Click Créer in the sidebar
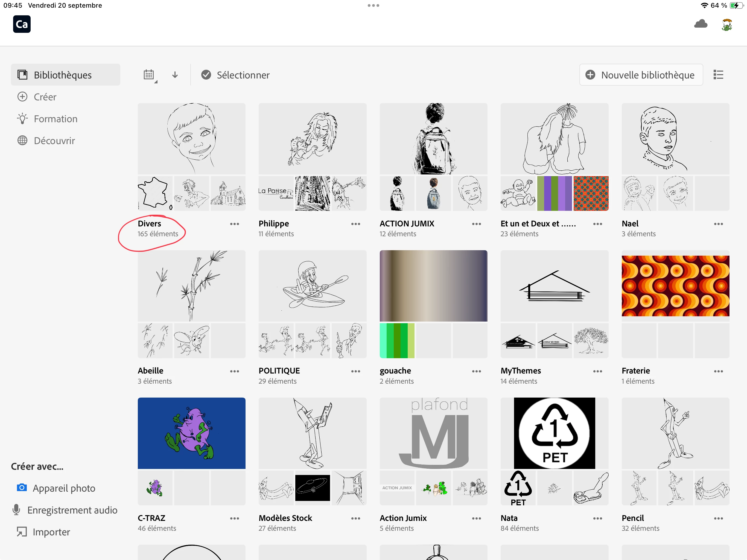 tap(45, 97)
